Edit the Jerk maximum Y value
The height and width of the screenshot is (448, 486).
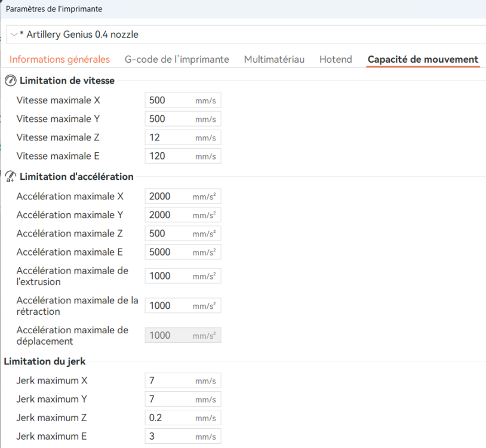click(183, 399)
